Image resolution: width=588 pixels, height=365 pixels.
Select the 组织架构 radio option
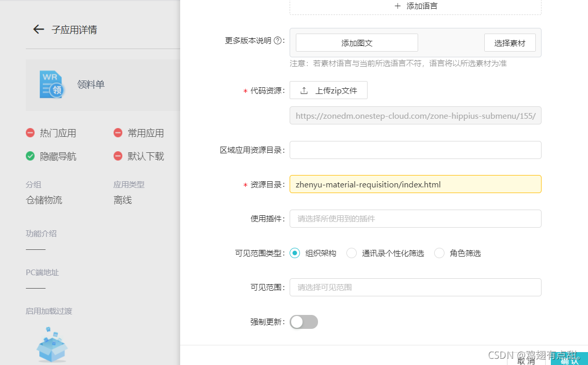(295, 253)
